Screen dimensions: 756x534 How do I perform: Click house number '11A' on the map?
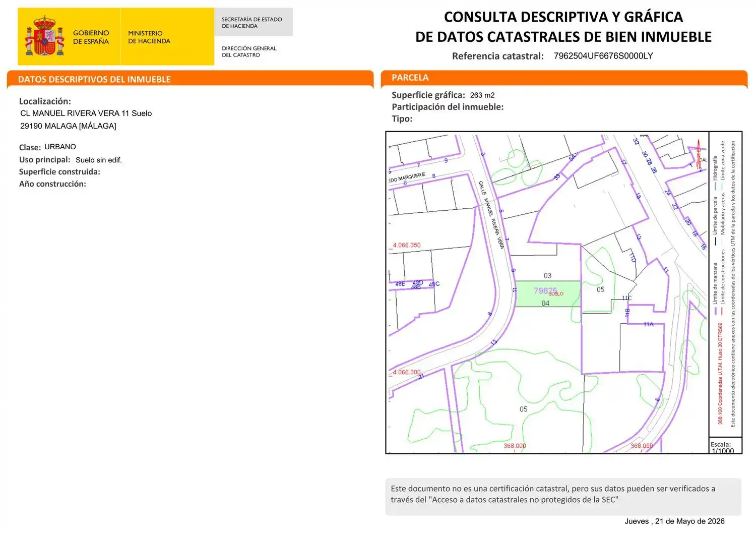click(648, 324)
